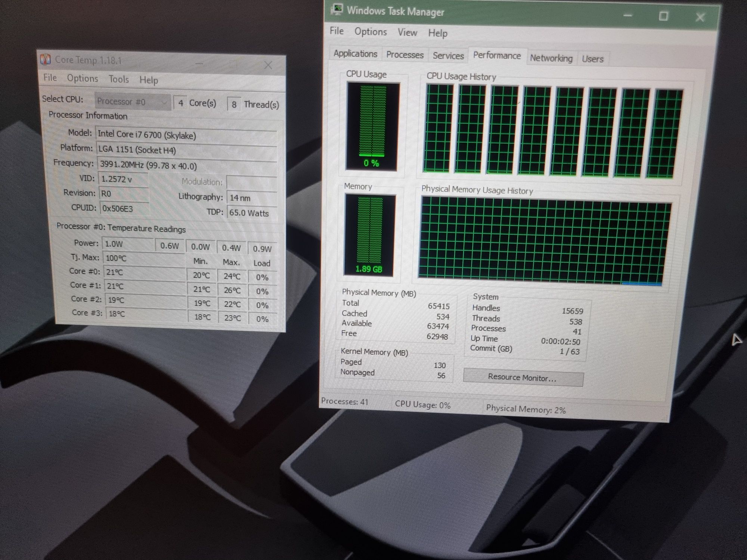Click the CPUID field 0x506E3
The image size is (747, 560).
tap(125, 208)
